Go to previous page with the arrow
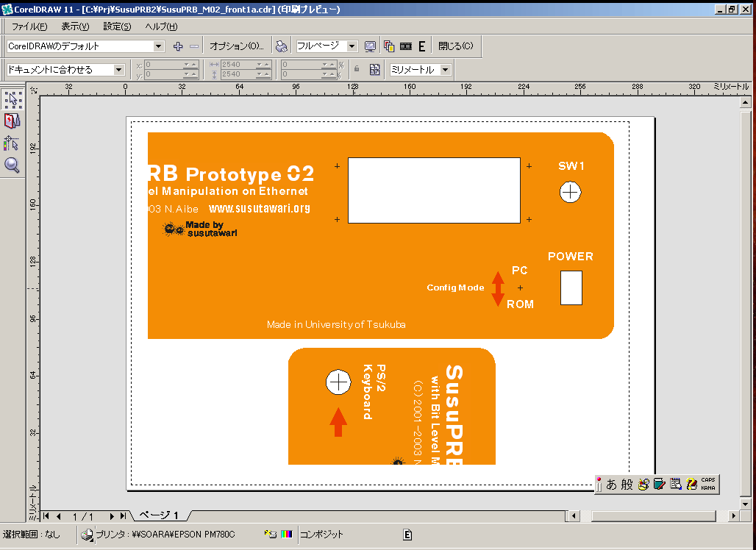Image resolution: width=756 pixels, height=550 pixels. click(x=59, y=515)
